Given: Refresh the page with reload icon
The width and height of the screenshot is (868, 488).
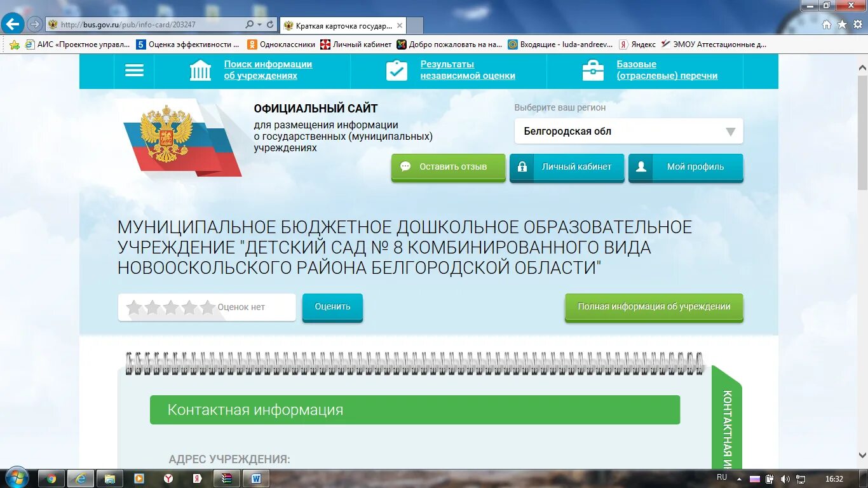Looking at the screenshot, I should coord(271,25).
